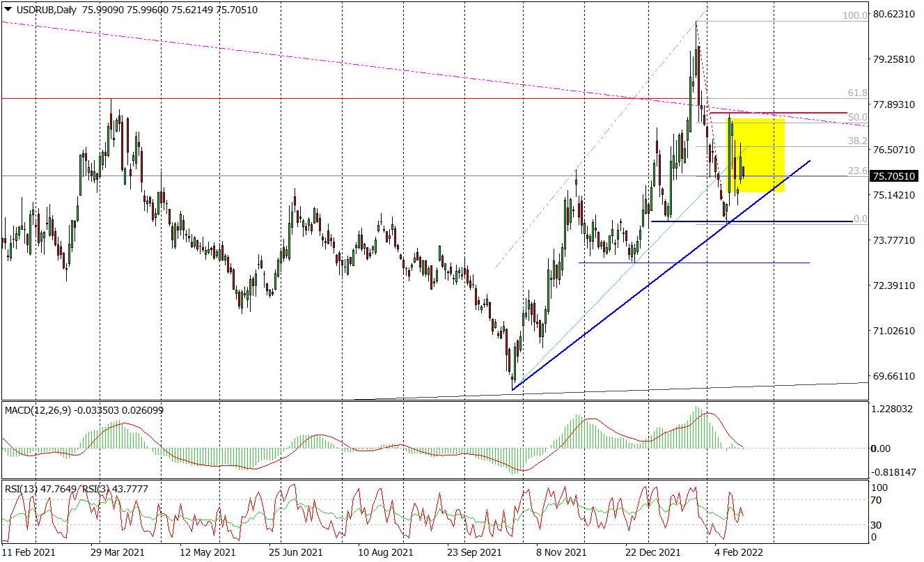924x562 pixels.
Task: Click price axis value 75.14210
Action: 894,195
